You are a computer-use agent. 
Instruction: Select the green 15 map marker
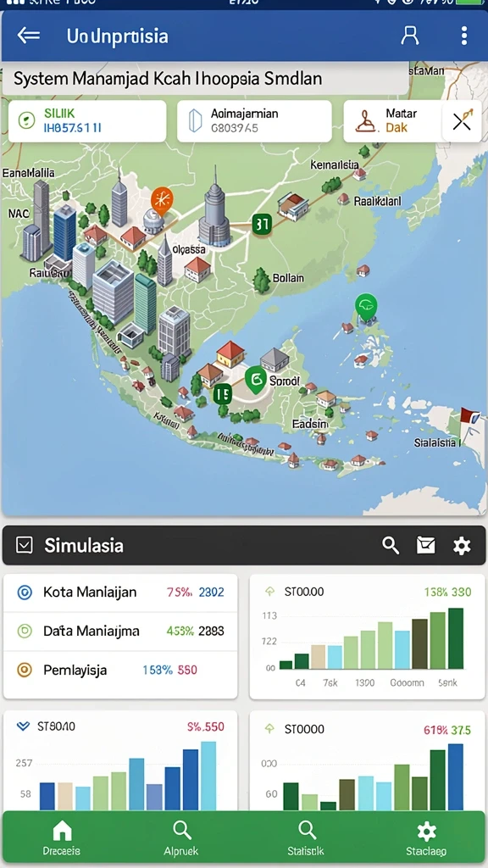tap(222, 393)
